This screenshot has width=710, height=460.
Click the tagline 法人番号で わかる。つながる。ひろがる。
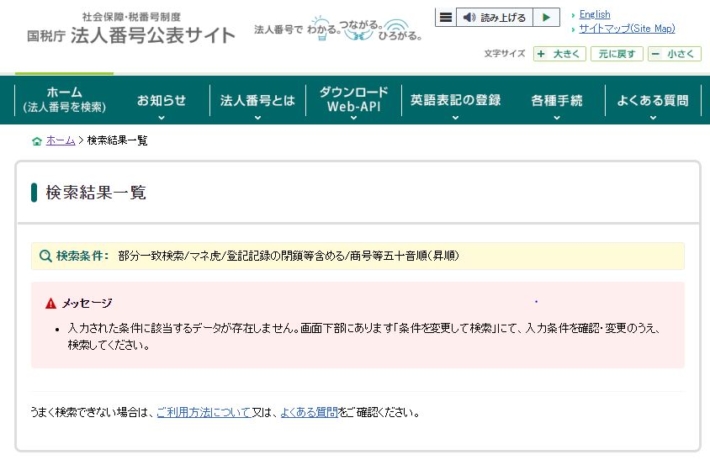(x=338, y=29)
